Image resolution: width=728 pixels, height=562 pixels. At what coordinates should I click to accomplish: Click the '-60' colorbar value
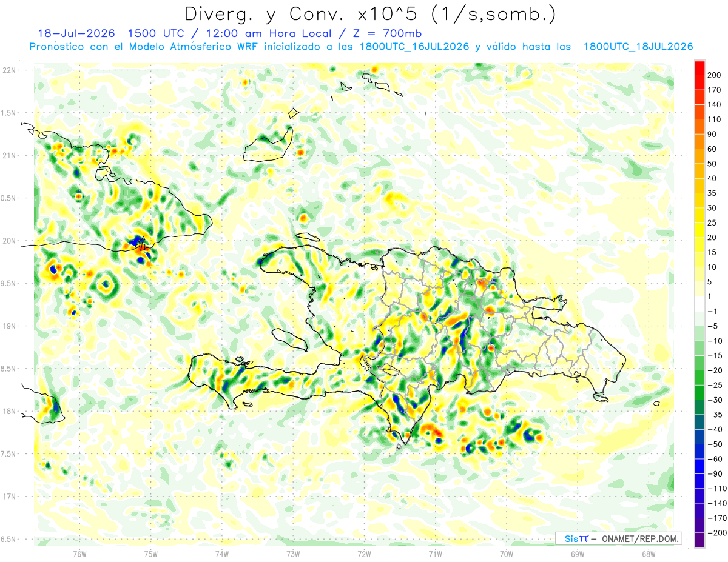(714, 459)
